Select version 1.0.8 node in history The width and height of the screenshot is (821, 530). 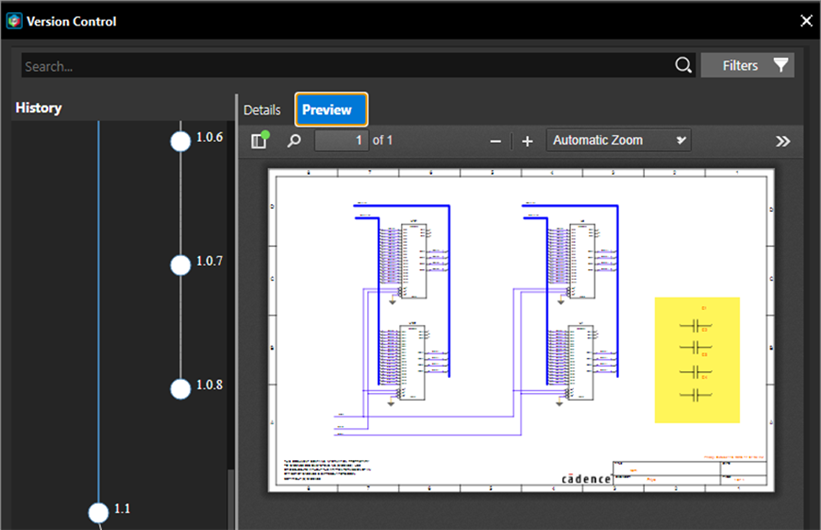pos(181,389)
